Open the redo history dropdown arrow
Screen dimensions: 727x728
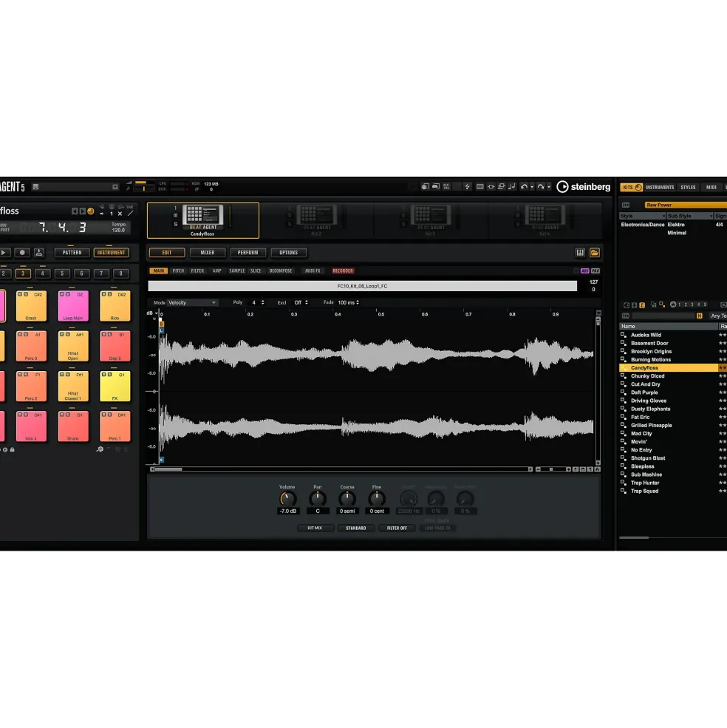[549, 187]
